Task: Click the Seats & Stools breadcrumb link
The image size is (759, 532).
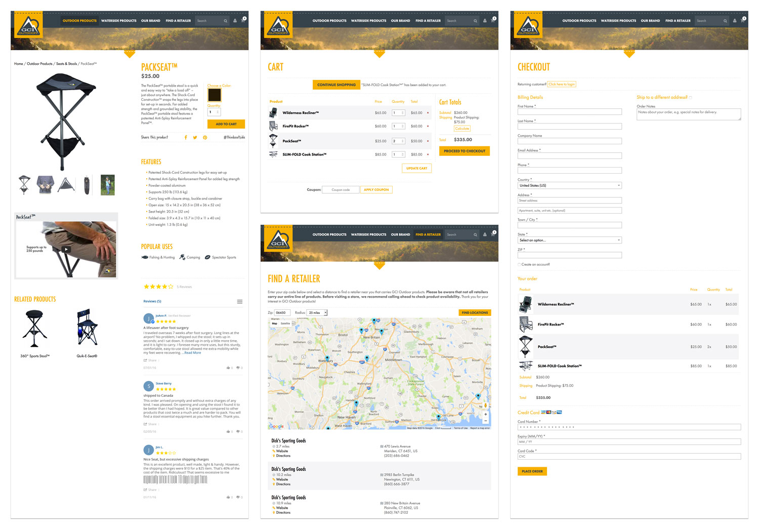Action: (x=66, y=64)
